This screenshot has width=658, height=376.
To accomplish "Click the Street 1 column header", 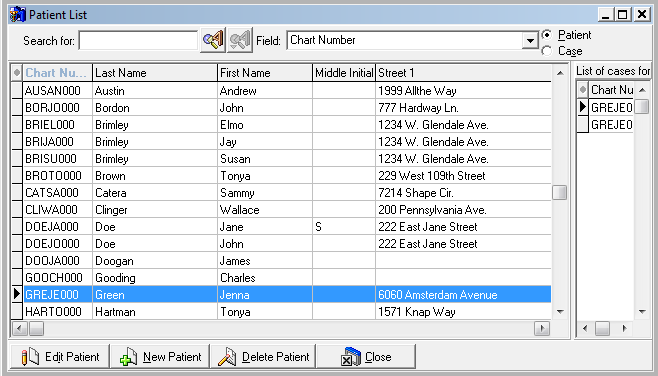I will point(463,73).
